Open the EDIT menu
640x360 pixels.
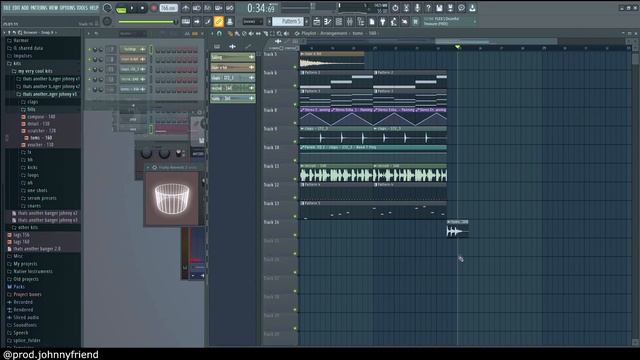click(16, 8)
